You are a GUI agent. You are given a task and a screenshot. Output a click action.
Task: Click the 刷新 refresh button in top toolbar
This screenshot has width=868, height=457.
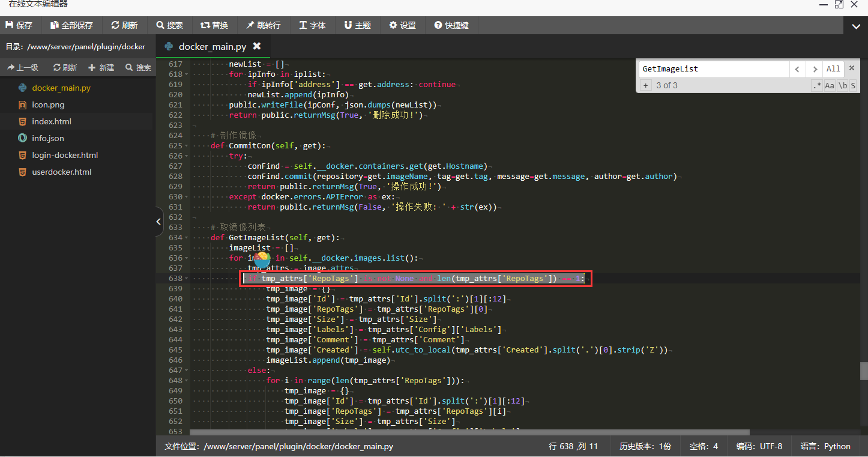[124, 25]
